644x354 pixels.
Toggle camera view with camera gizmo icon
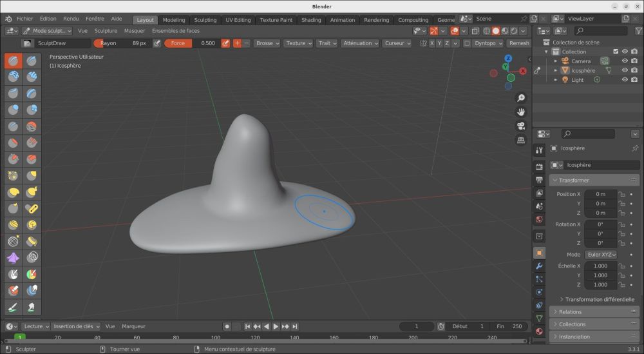[521, 126]
